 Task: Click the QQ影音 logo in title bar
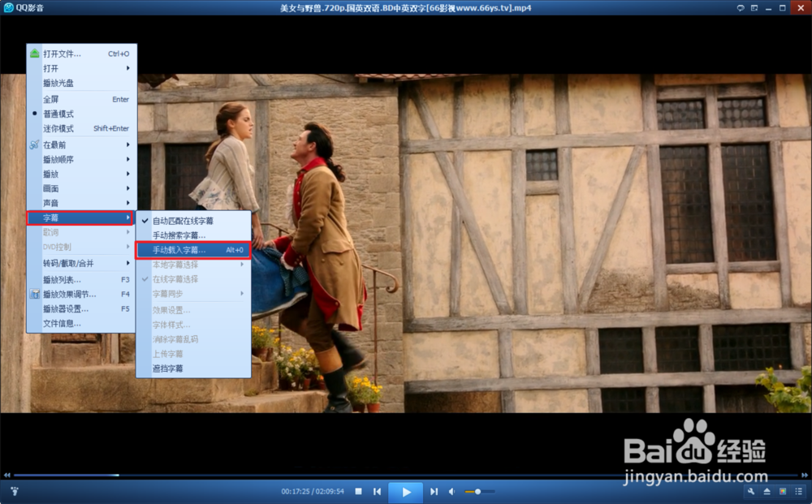pyautogui.click(x=9, y=8)
